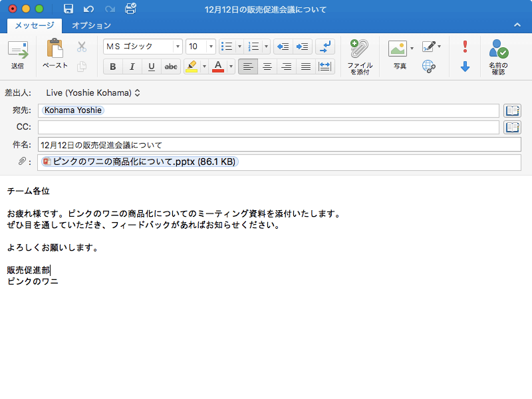Open highlight color dropdown arrow
Viewport: 532px width, 399px height.
204,66
